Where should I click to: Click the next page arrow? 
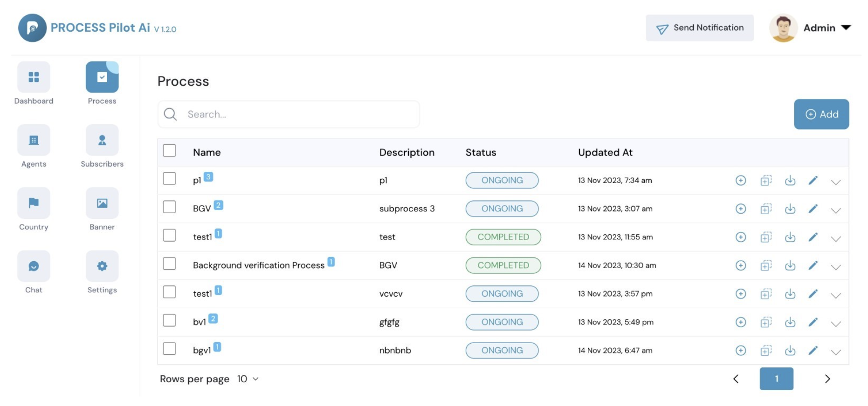827,379
